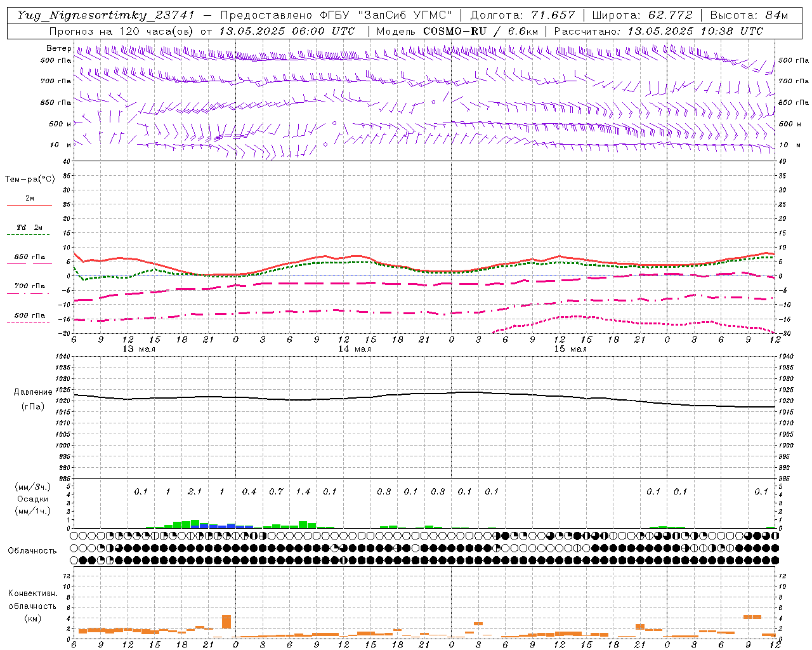The height and width of the screenshot is (650, 812).
Task: Click the elevation label Высота: 84м
Action: pyautogui.click(x=749, y=15)
